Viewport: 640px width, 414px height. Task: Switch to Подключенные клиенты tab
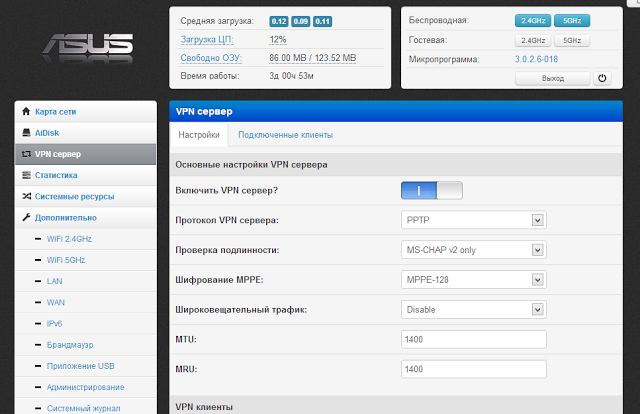[x=285, y=135]
